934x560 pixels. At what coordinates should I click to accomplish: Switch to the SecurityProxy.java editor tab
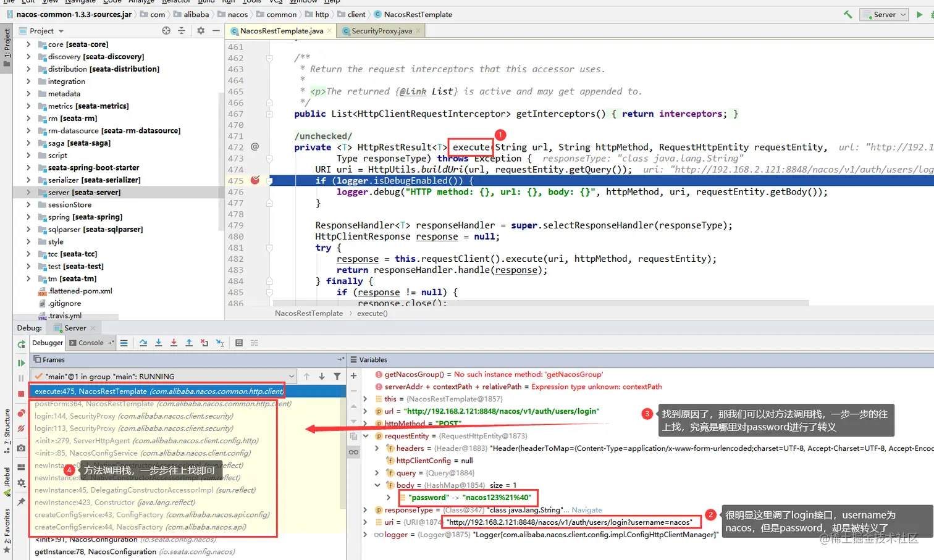click(381, 31)
